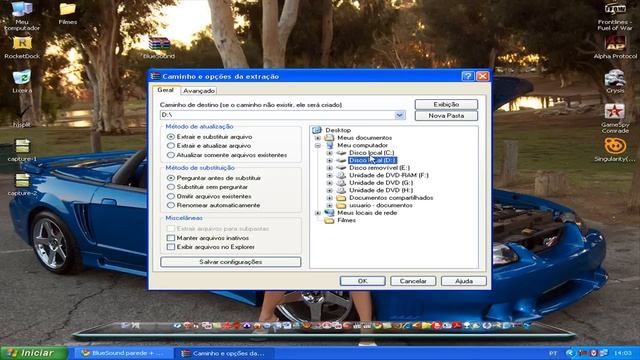The height and width of the screenshot is (360, 640).
Task: Click the Ajuda button
Action: tap(464, 281)
